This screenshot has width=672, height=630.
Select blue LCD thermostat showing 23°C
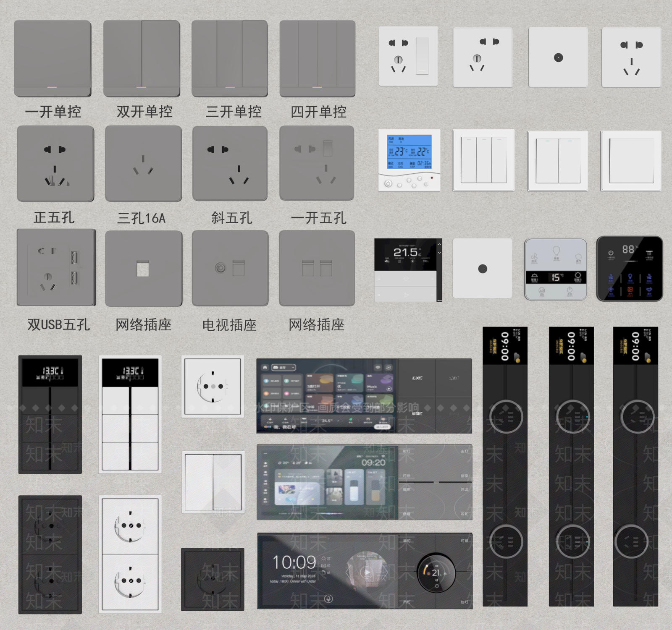point(409,160)
